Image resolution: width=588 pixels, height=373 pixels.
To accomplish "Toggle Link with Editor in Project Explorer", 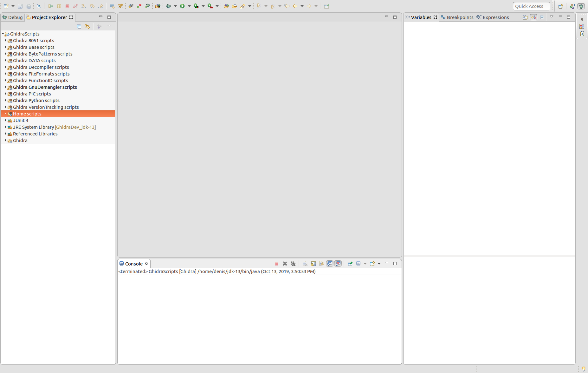I will click(x=87, y=26).
